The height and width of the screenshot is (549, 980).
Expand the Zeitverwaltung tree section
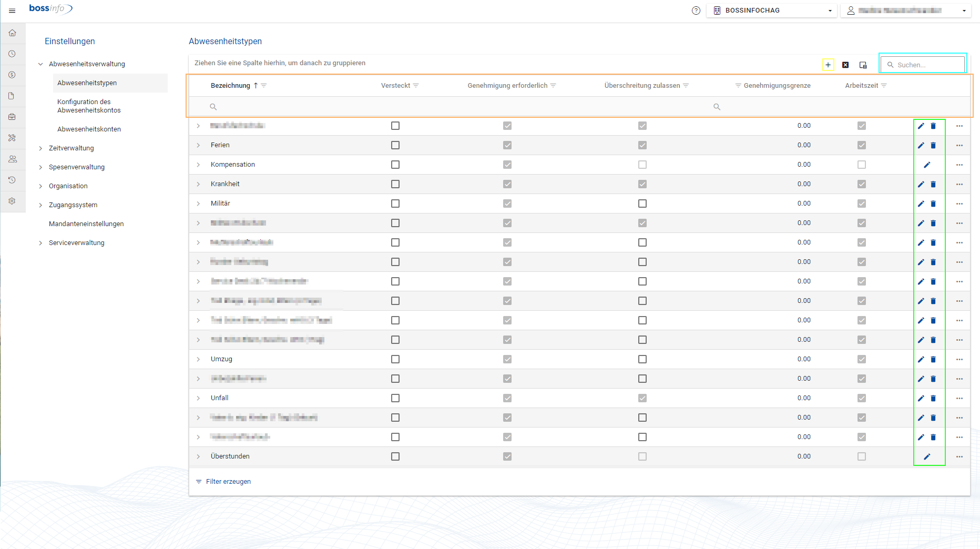pos(40,148)
